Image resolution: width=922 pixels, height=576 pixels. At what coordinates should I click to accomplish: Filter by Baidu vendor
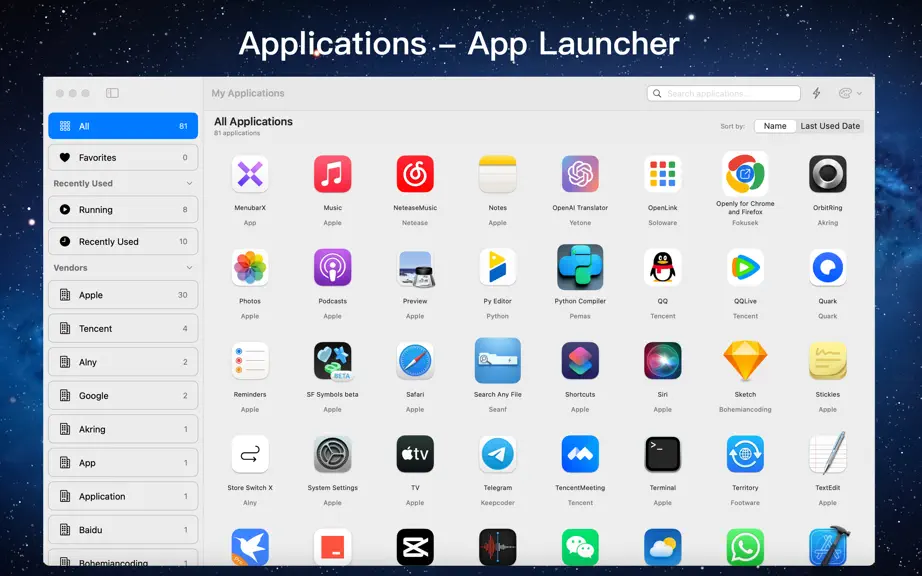point(123,530)
